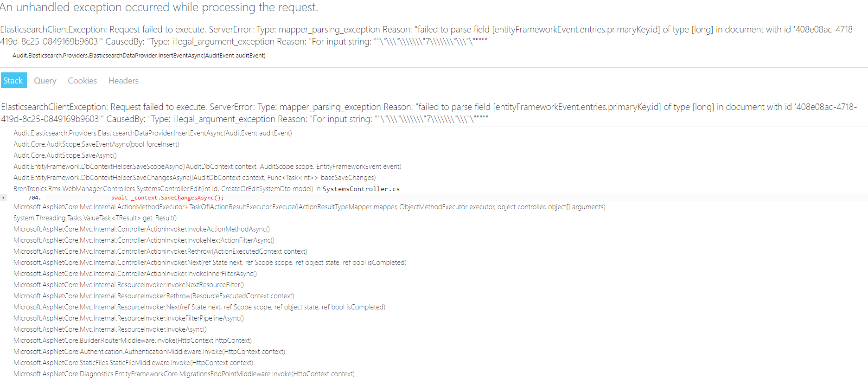
Task: Click the Rethrow(ActionExecutedContext context) frame
Action: tap(160, 251)
